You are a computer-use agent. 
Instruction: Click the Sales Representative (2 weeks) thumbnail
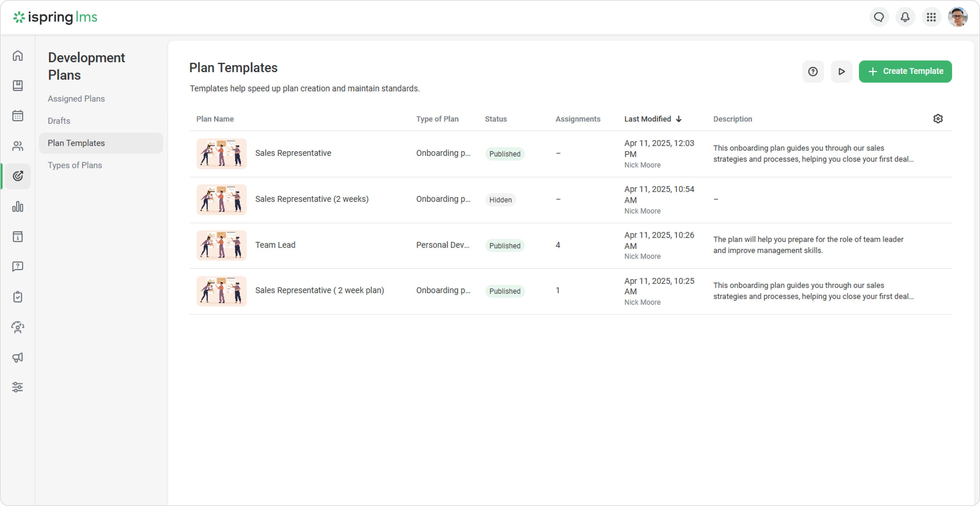(x=221, y=199)
